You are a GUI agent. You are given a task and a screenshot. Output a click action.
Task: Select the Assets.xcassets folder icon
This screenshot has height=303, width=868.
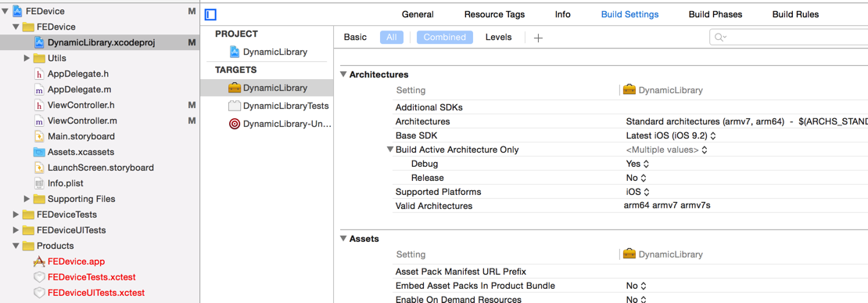click(x=39, y=152)
